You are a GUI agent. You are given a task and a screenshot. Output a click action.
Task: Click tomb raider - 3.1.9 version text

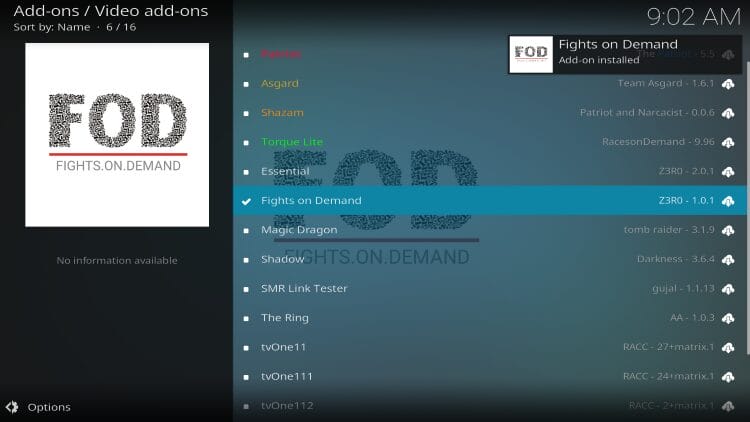(x=669, y=230)
